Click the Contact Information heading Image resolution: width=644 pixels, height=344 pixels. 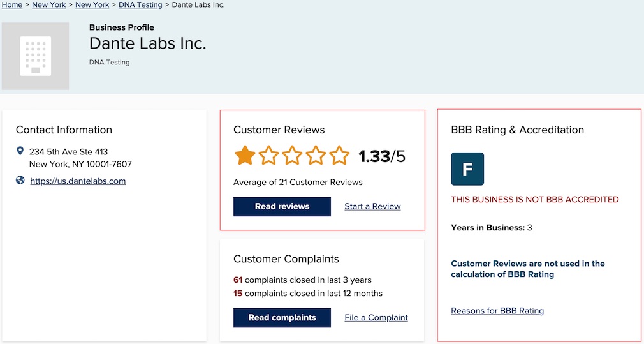coord(64,130)
